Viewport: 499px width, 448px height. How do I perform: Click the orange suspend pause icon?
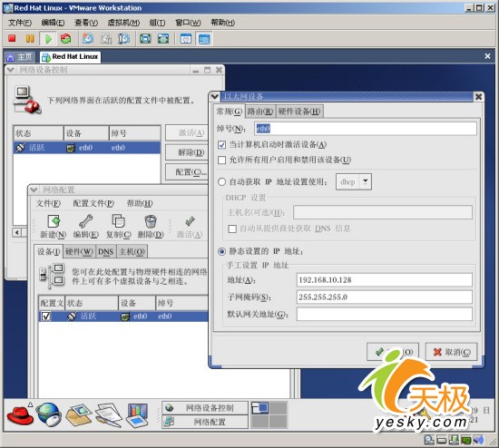click(x=30, y=38)
